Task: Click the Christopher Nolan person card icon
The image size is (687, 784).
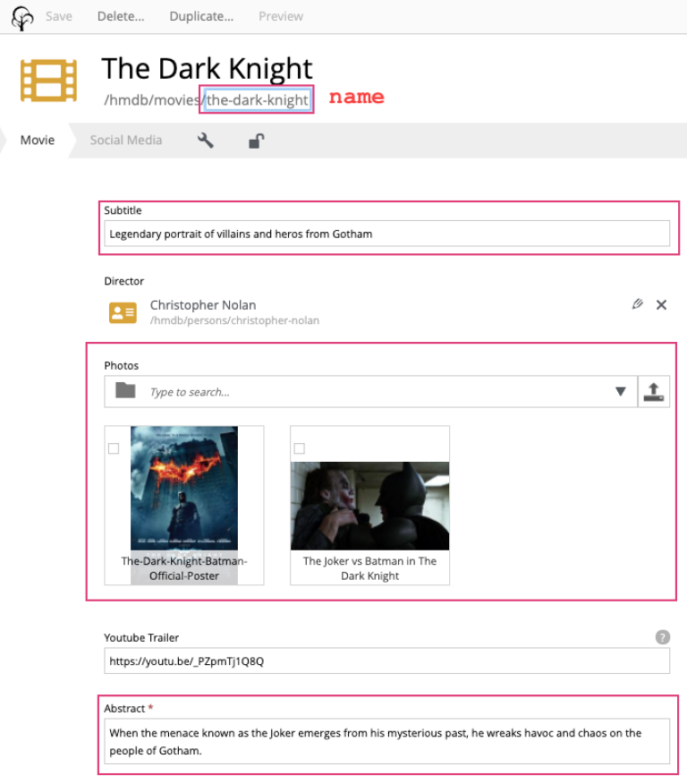Action: (123, 312)
